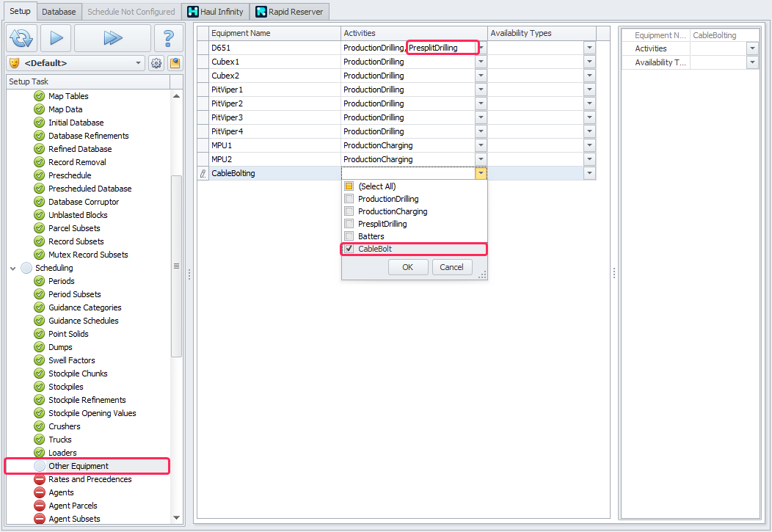
Task: Open Availability Types dropdown for D651 row
Action: pyautogui.click(x=589, y=48)
